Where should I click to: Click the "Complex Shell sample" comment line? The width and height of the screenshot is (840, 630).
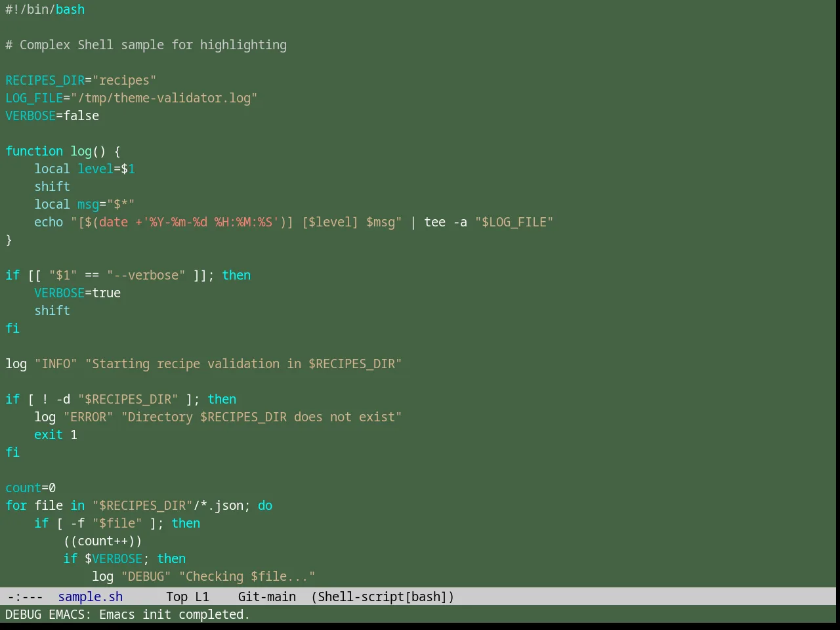point(146,45)
